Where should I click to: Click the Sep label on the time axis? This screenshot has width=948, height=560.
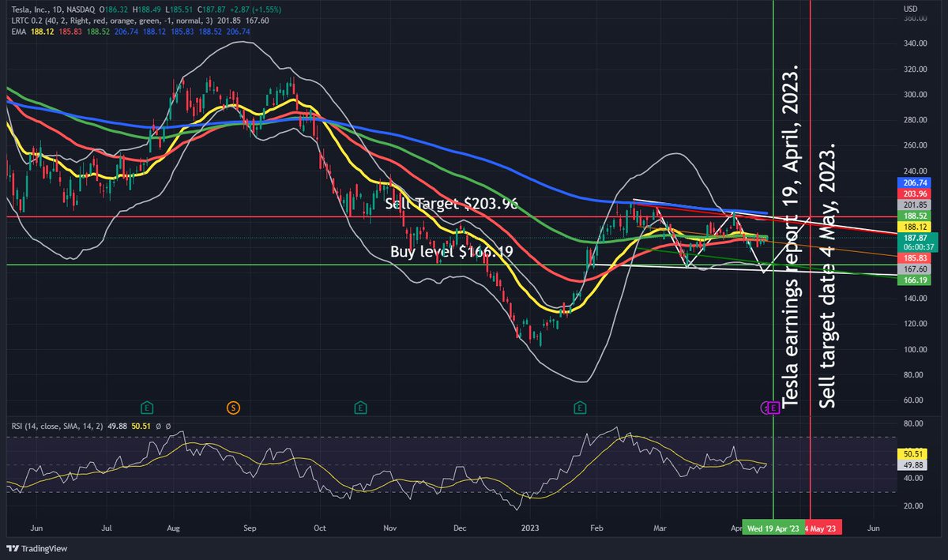pos(250,528)
